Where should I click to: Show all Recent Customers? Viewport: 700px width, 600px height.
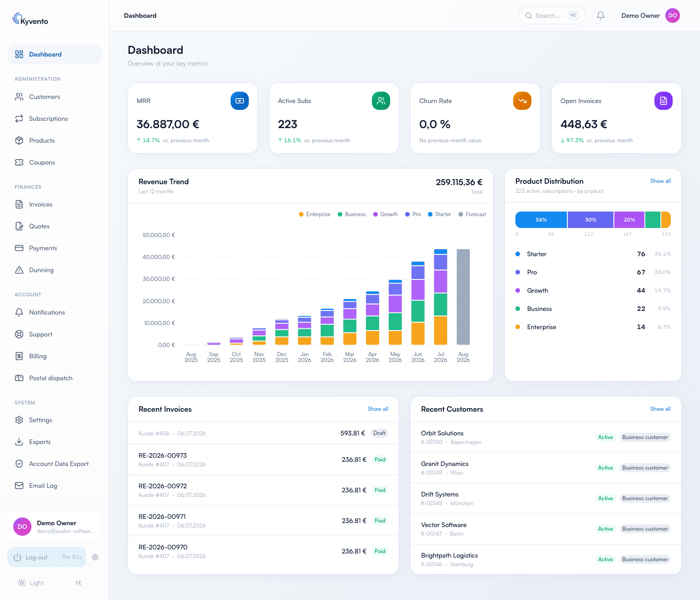pos(660,409)
